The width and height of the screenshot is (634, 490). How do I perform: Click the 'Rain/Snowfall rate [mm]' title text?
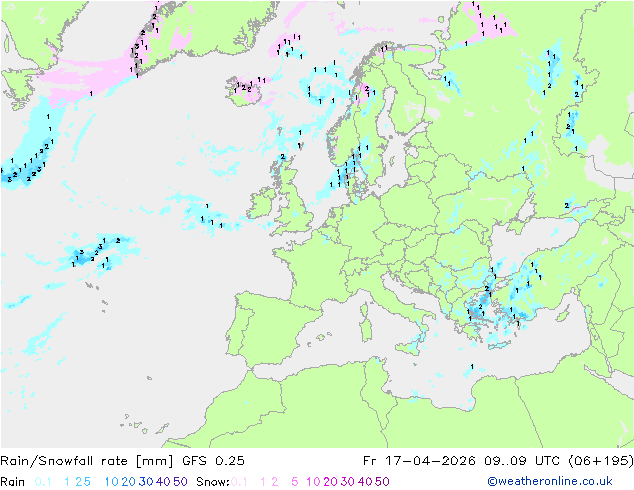coord(87,461)
